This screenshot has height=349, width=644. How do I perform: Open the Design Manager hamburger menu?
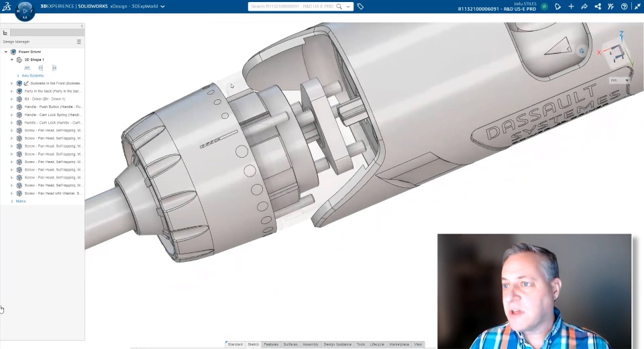tap(79, 42)
